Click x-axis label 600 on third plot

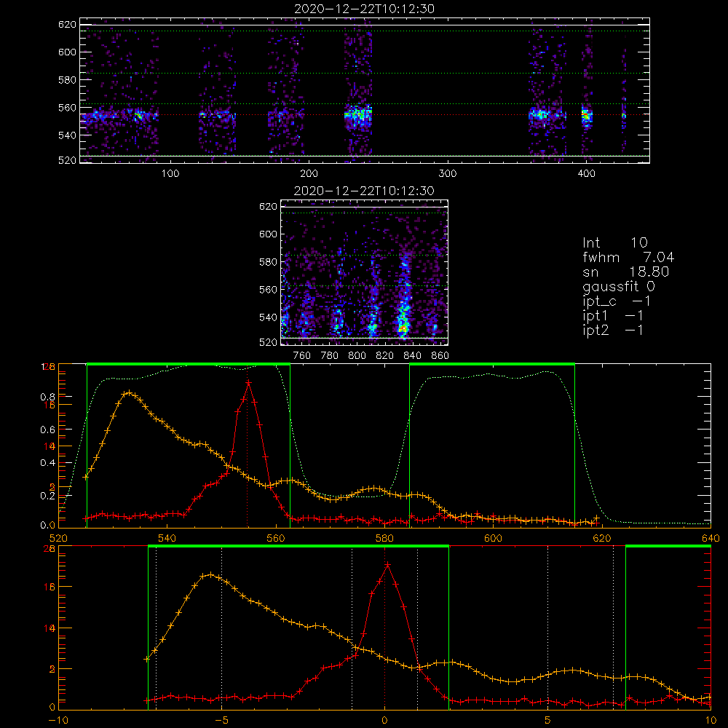tap(493, 538)
